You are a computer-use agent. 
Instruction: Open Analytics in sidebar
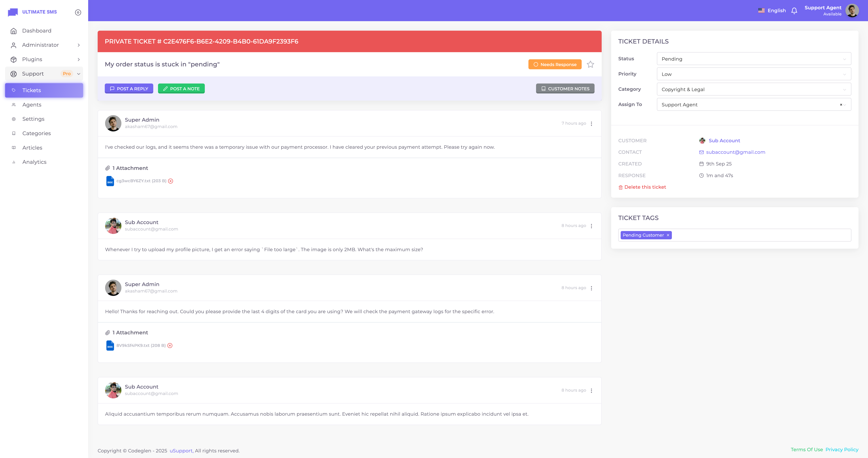click(x=34, y=162)
